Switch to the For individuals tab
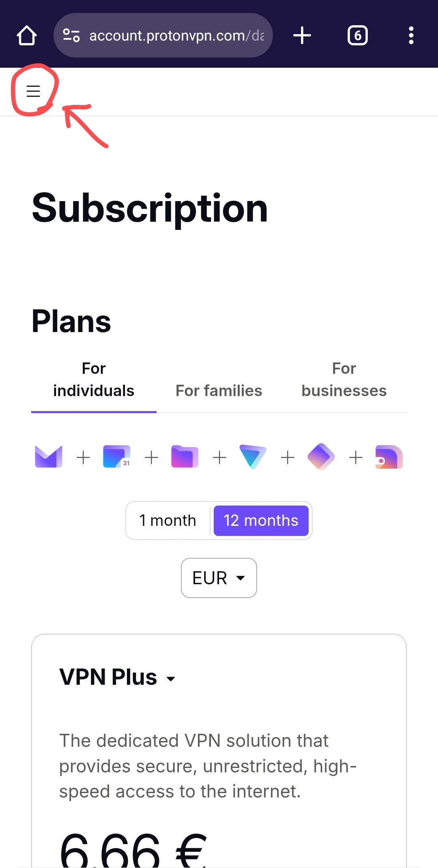 pos(94,379)
